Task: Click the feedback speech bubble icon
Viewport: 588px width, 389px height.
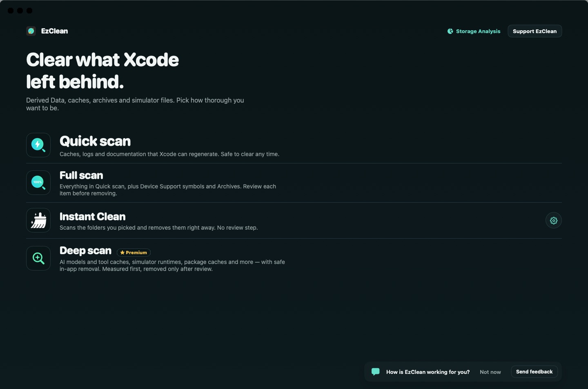Action: click(376, 371)
